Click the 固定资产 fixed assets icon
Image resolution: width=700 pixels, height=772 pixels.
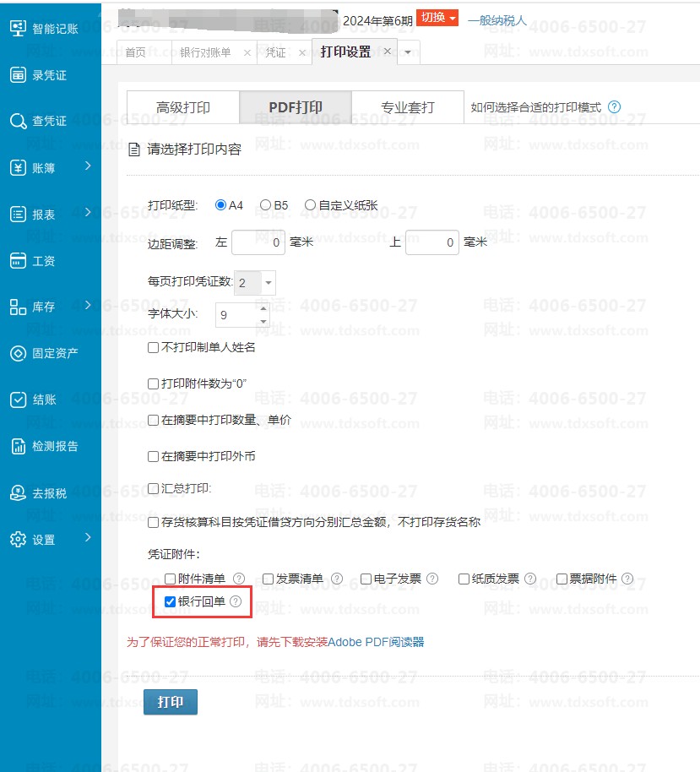(18, 353)
